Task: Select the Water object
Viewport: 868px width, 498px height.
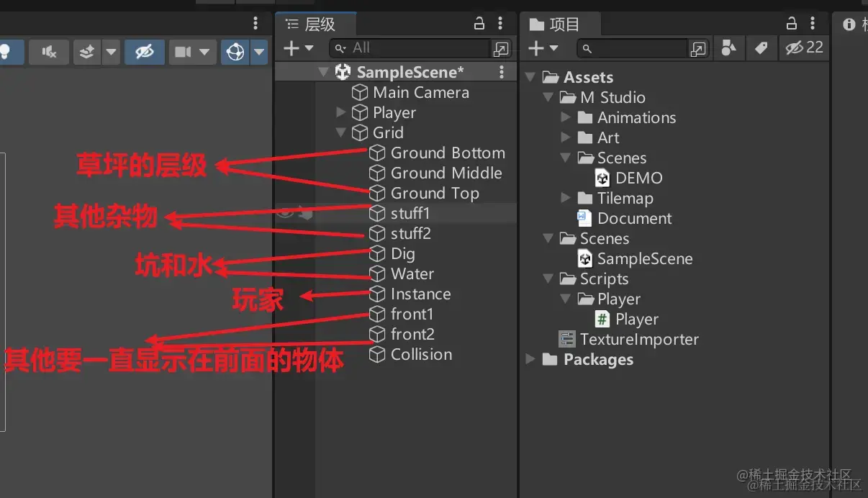Action: [412, 273]
